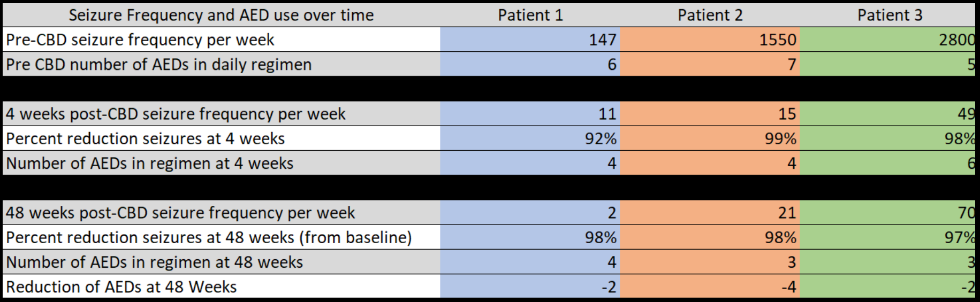This screenshot has height=302, width=980.
Task: Click Patient 2 four-week reduction 99%
Action: pyautogui.click(x=780, y=138)
